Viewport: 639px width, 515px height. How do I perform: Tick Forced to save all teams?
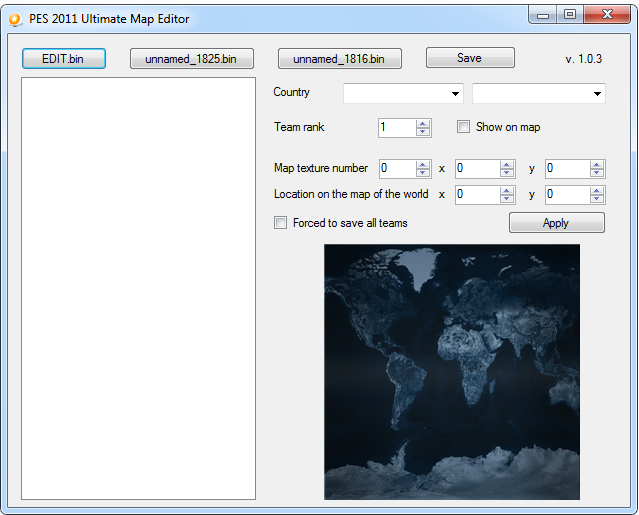pyautogui.click(x=280, y=222)
